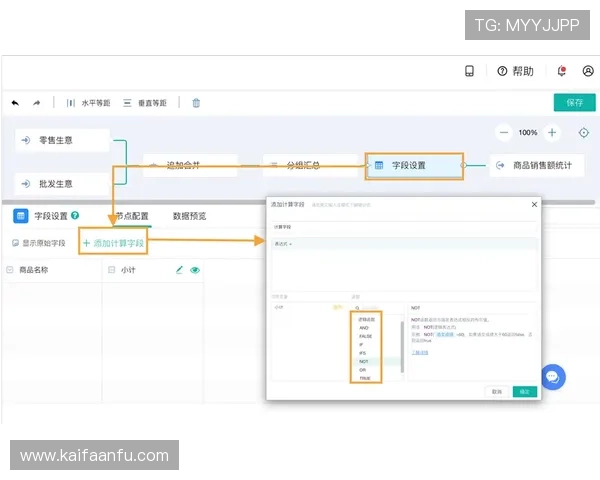Zoom in with the plus button
The height and width of the screenshot is (480, 600).
click(x=552, y=133)
